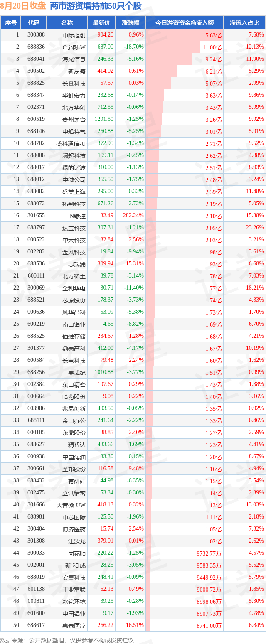Select 工业富联 latest price 62.13

107,589
